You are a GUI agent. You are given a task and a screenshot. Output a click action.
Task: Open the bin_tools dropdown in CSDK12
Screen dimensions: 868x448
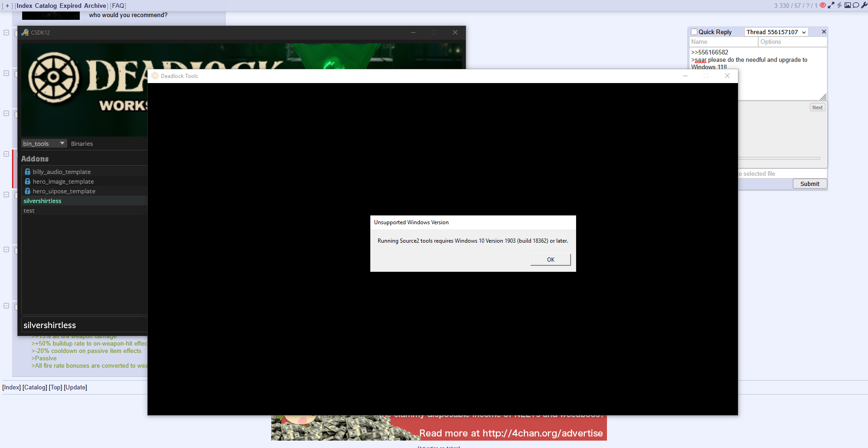pos(44,143)
